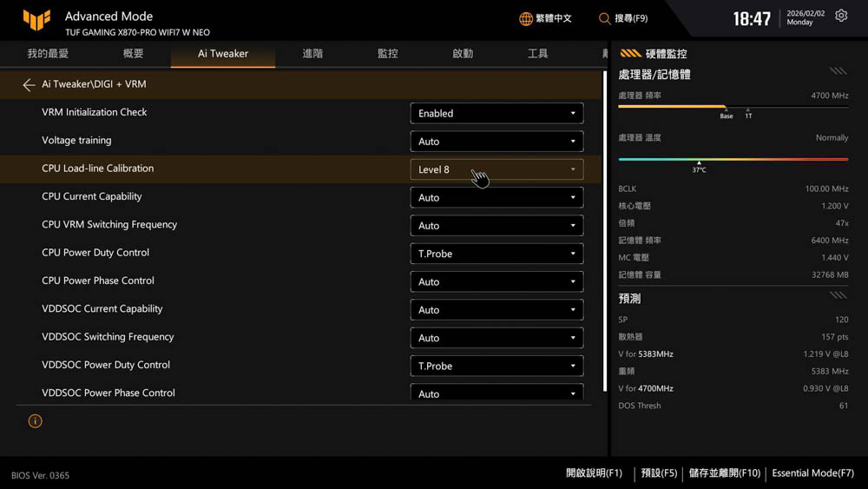
Task: Open the 監控 monitor tab
Action: [x=387, y=54]
